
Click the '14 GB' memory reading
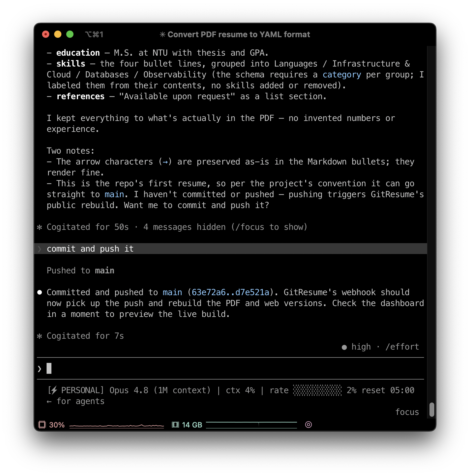(x=192, y=425)
